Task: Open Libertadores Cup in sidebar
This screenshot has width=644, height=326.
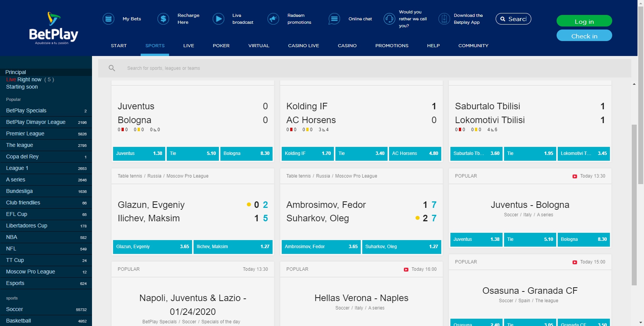Action: [46, 226]
